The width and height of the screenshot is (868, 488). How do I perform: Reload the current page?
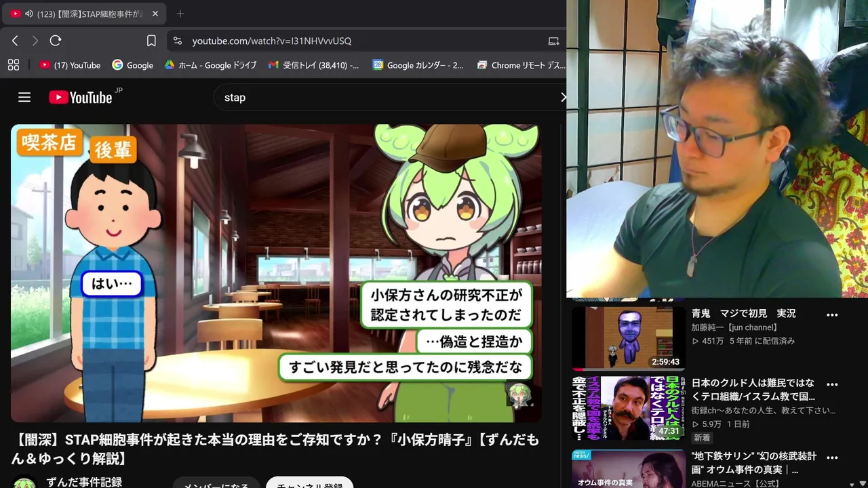[56, 41]
